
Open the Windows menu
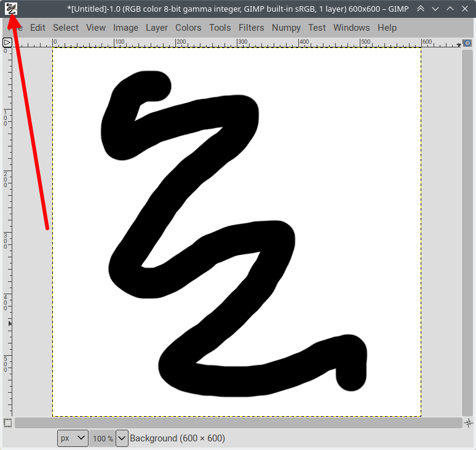tap(351, 28)
